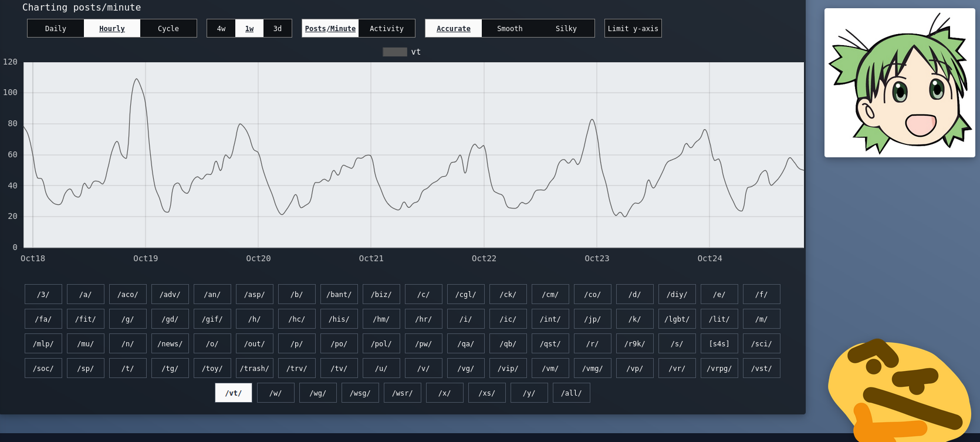
Task: Choose Silky line rendering
Action: (x=566, y=28)
